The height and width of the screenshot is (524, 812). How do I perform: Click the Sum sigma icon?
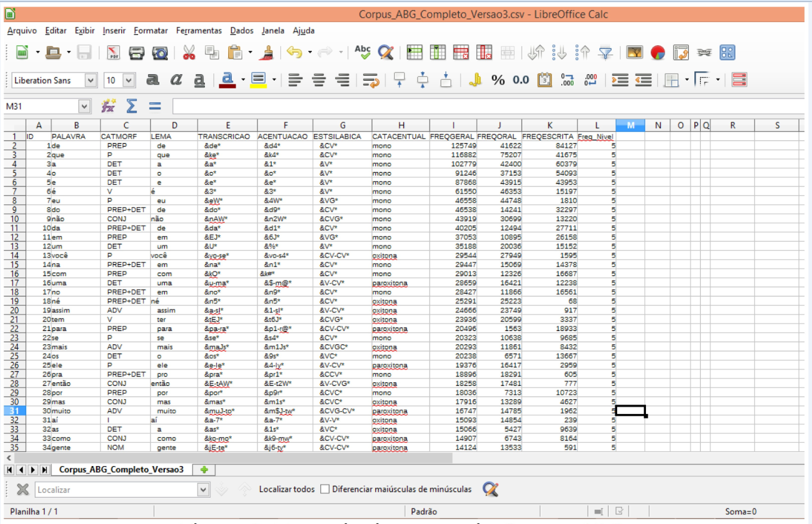(x=131, y=106)
